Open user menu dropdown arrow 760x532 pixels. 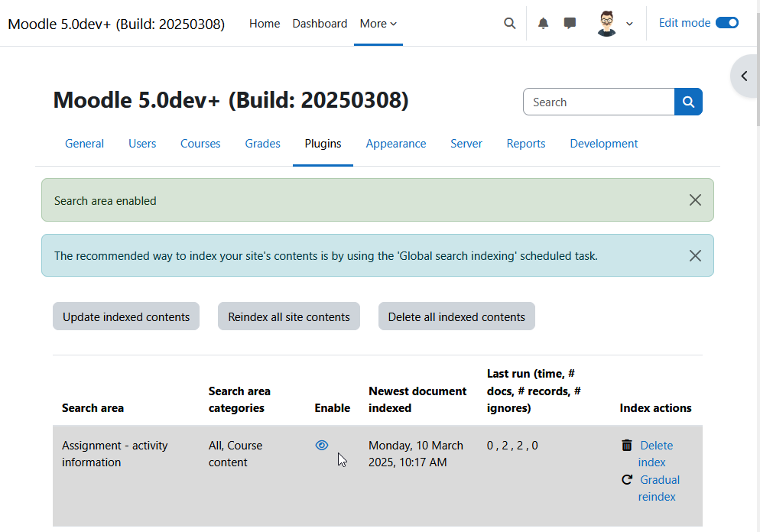(x=629, y=23)
